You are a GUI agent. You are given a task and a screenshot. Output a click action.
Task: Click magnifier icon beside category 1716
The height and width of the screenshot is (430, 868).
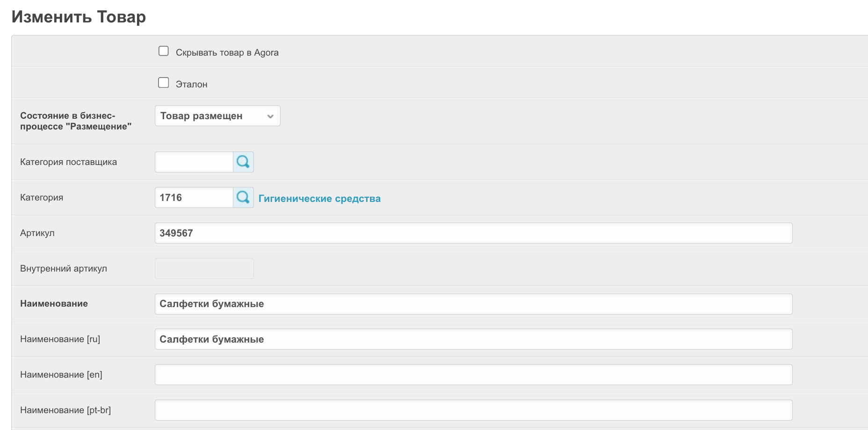coord(243,198)
